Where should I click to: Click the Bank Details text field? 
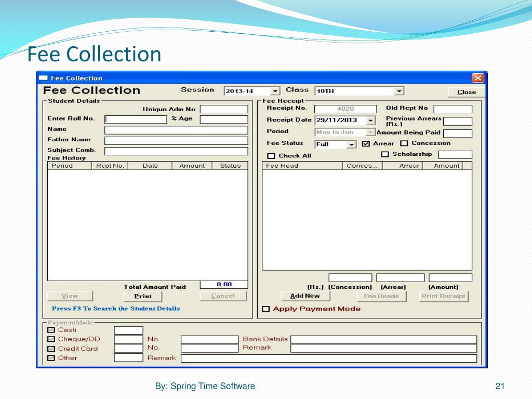[383, 339]
